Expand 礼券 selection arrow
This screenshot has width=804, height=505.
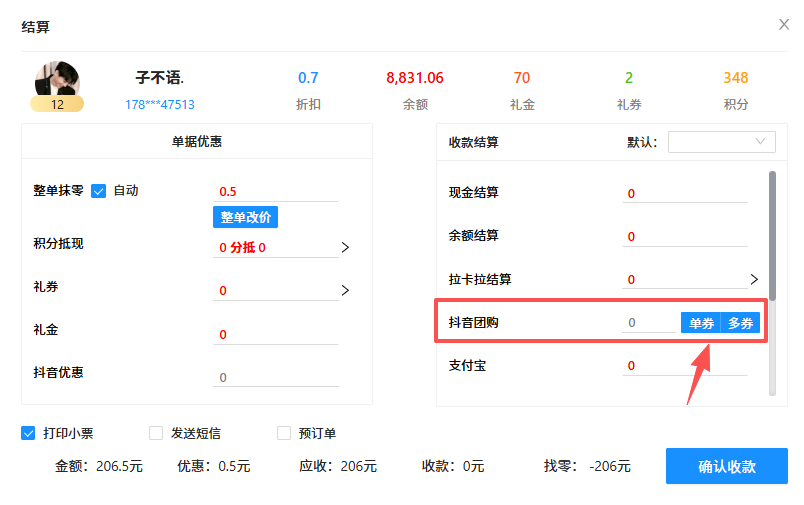tap(345, 291)
